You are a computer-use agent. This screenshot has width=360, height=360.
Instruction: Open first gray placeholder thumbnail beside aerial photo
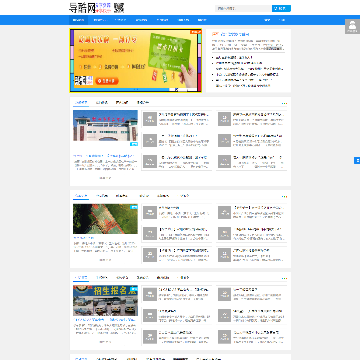[x=150, y=212]
